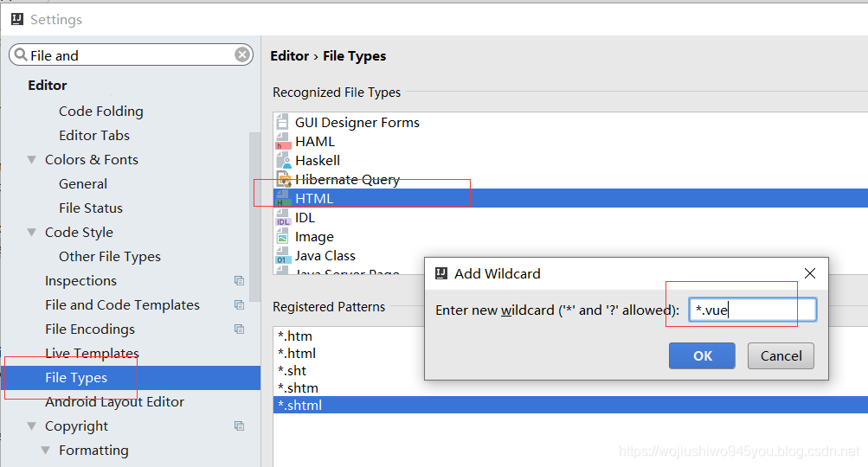Open Android Layout Editor settings
The height and width of the screenshot is (467, 868).
tap(114, 402)
